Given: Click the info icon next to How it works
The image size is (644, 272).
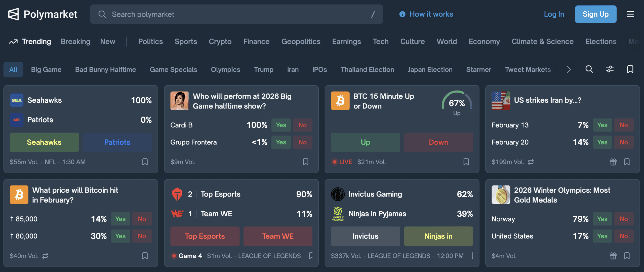Looking at the screenshot, I should (x=402, y=14).
